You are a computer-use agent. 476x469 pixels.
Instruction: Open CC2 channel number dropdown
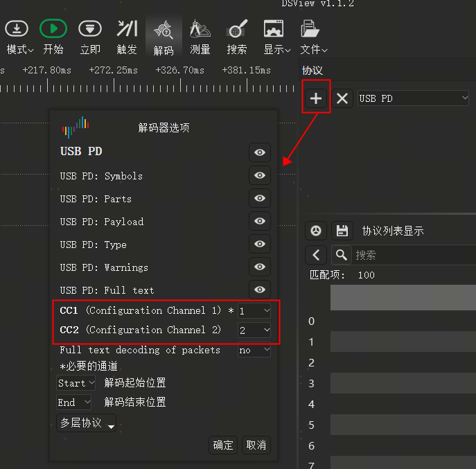pos(254,330)
